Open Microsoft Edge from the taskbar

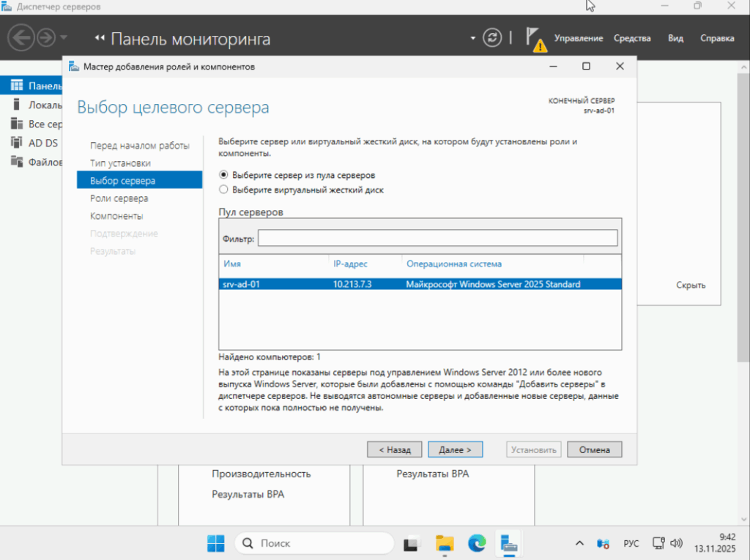click(477, 543)
